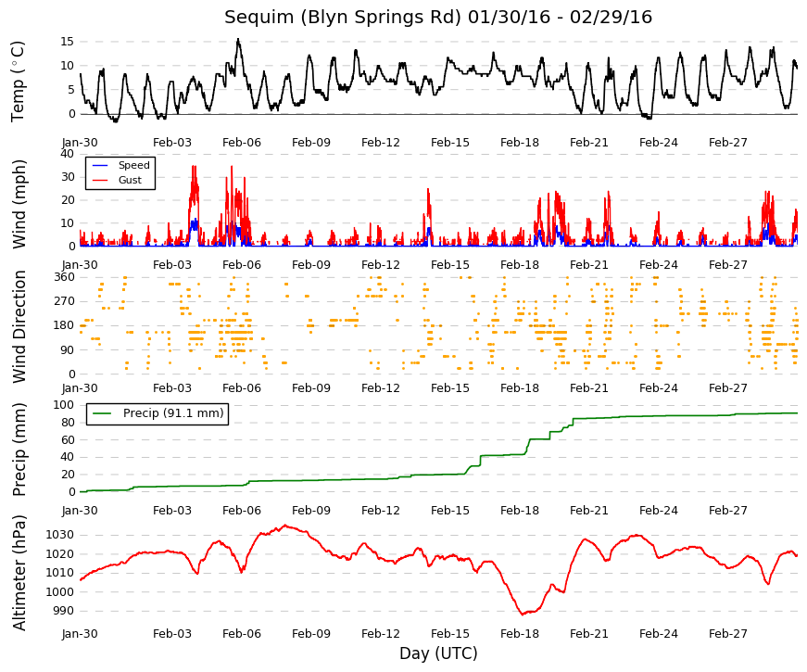
Task: Click the red Gust legend line
Action: click(100, 180)
